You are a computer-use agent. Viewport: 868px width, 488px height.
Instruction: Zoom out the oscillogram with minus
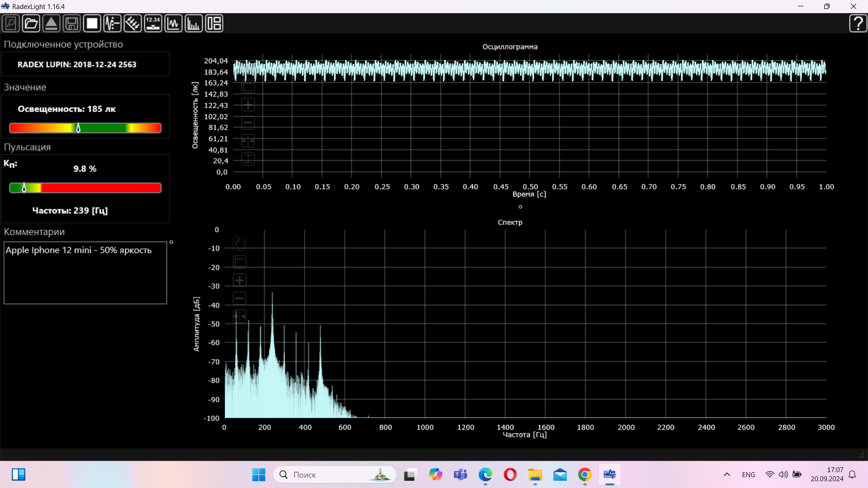[x=248, y=123]
